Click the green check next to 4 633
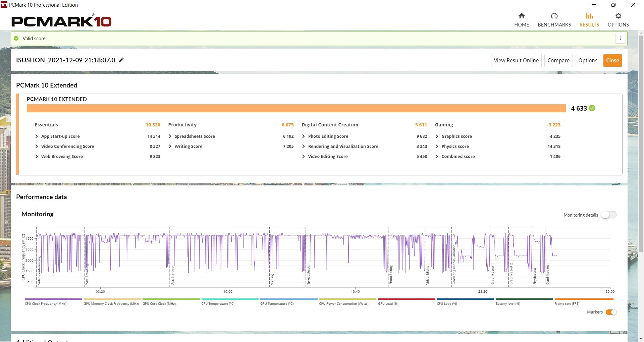Viewport: 644px width, 342px height. tap(592, 108)
